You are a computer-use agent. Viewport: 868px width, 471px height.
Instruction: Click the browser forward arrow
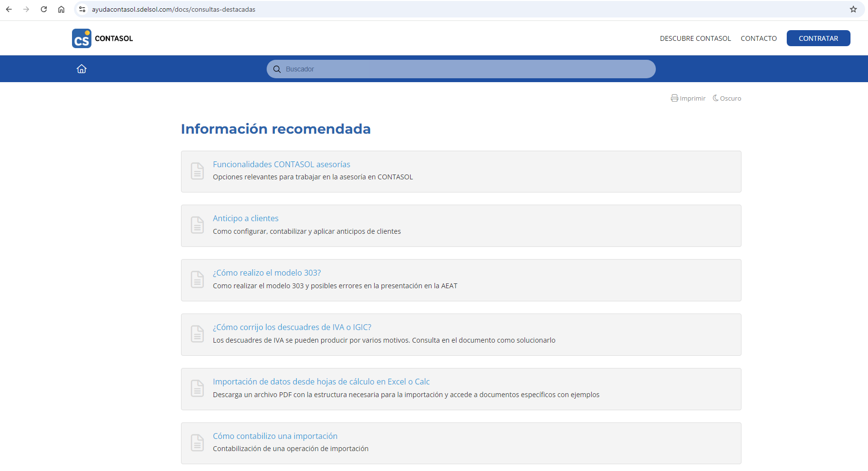[26, 9]
